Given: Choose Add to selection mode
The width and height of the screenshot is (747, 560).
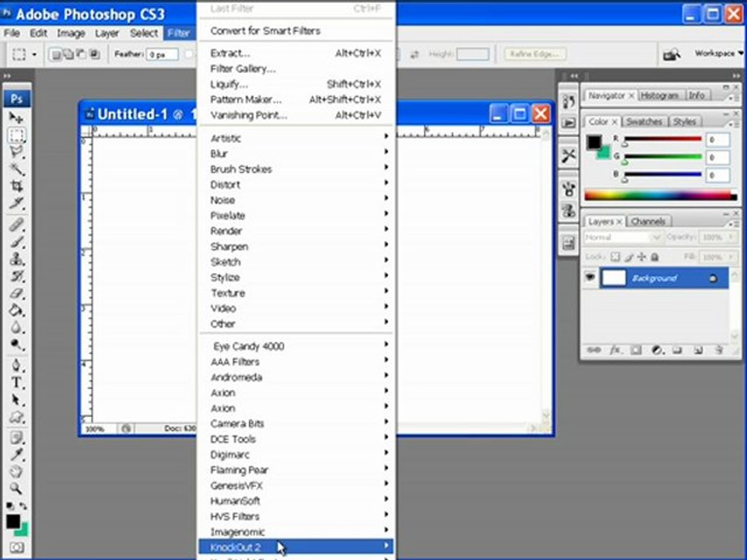Looking at the screenshot, I should point(68,54).
